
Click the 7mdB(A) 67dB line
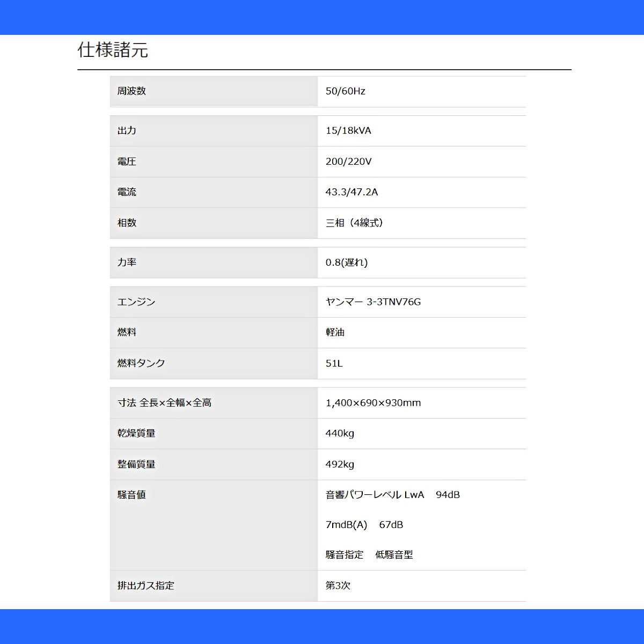(x=364, y=525)
